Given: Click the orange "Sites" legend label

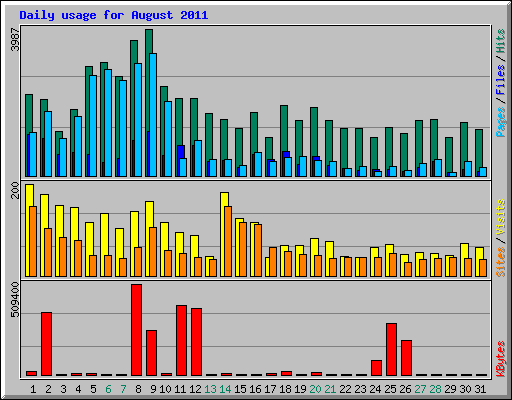Looking at the screenshot, I should pyautogui.click(x=501, y=262).
